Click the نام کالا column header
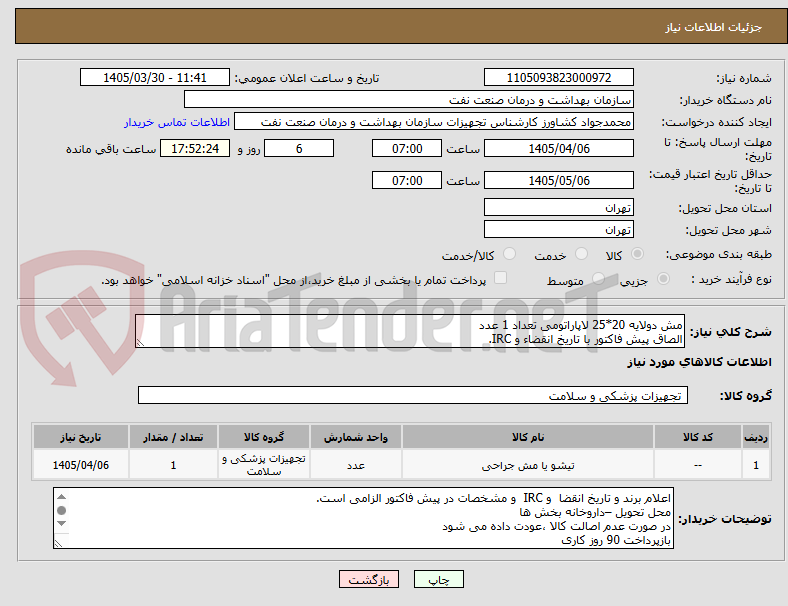The image size is (788, 606). 528,437
